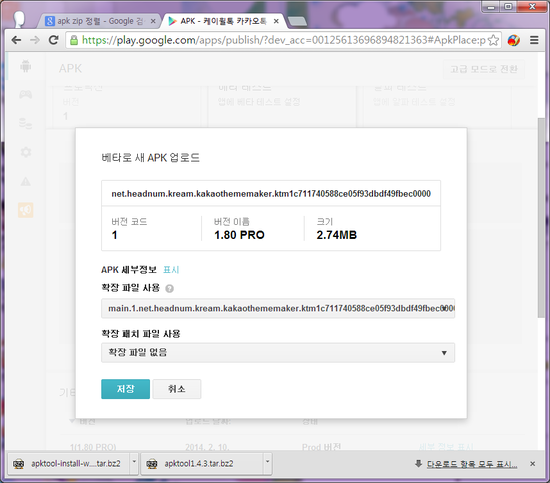Click 표시 link beside APK 세부정보

171,270
